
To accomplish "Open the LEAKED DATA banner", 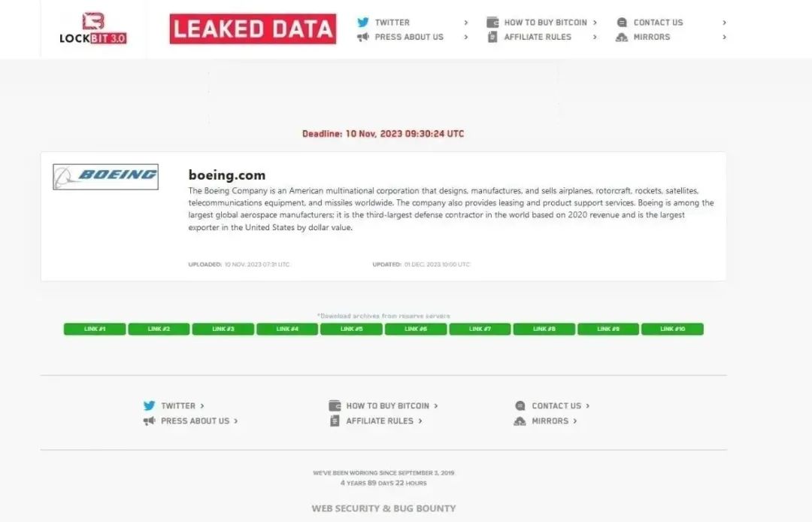I will [253, 29].
